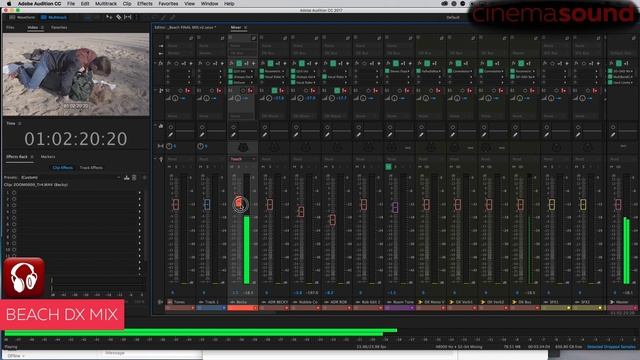Click the Tones track pan knob
The height and width of the screenshot is (360, 640).
(169, 146)
